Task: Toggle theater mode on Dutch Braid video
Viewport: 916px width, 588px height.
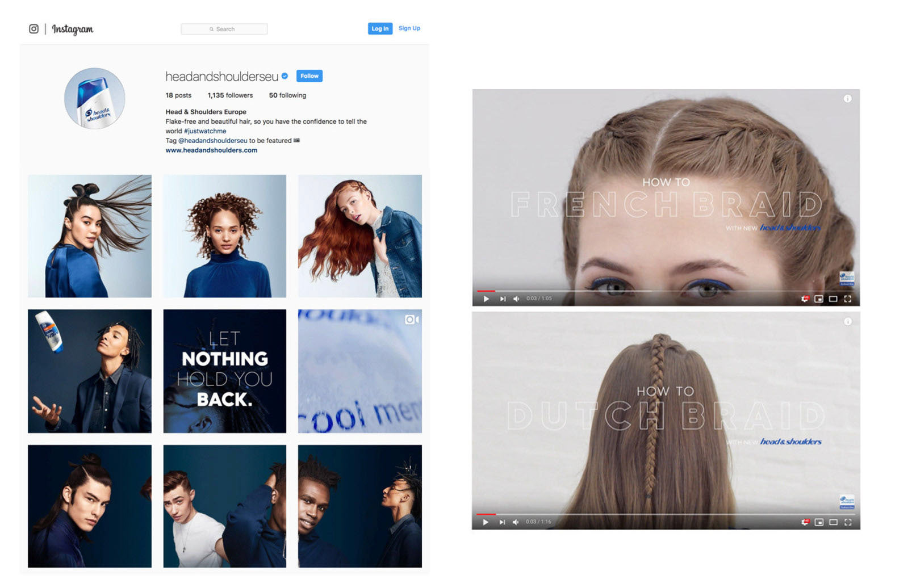Action: coord(833,522)
